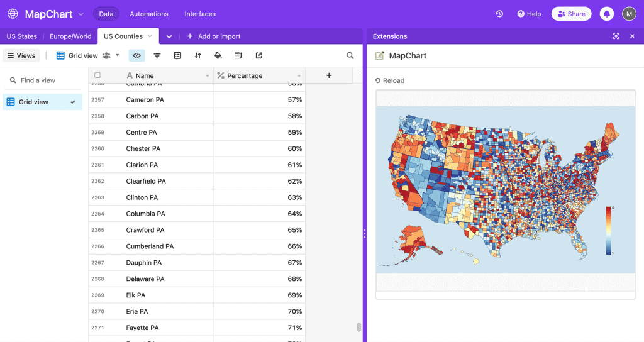Open the Filter icon
This screenshot has width=644, height=342.
tap(157, 55)
